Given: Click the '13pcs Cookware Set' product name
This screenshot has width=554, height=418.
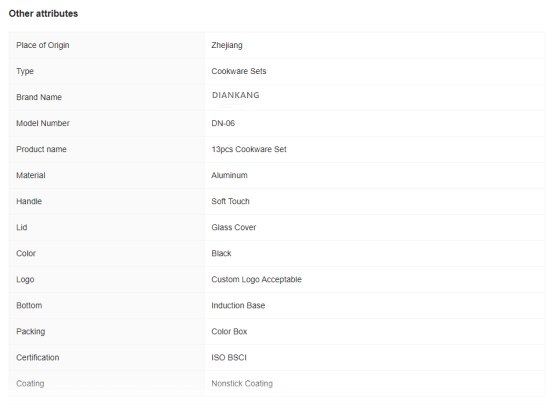Looking at the screenshot, I should 249,149.
